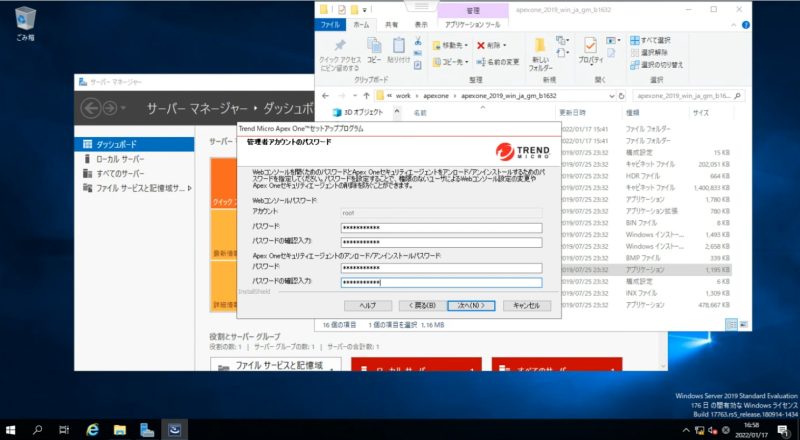
Task: Click Rename (名前の変更) in ribbon
Action: click(x=498, y=62)
